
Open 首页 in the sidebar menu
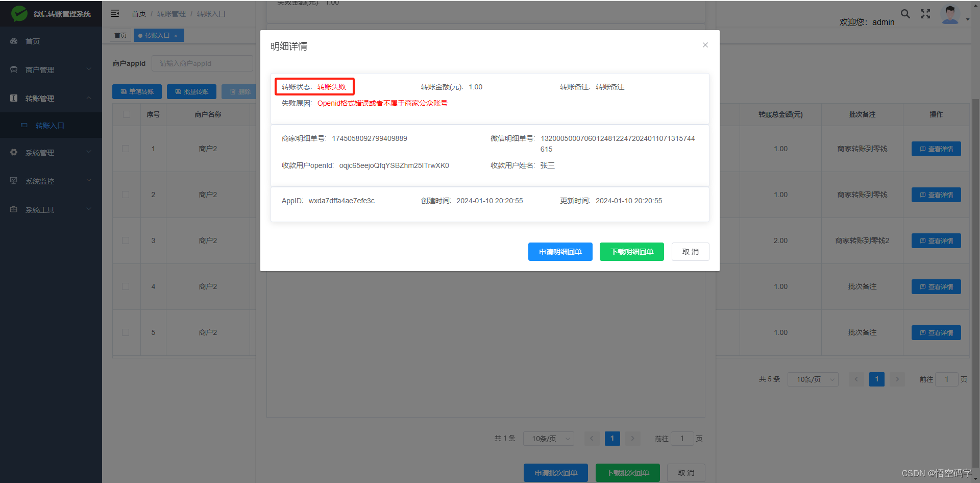click(51, 41)
